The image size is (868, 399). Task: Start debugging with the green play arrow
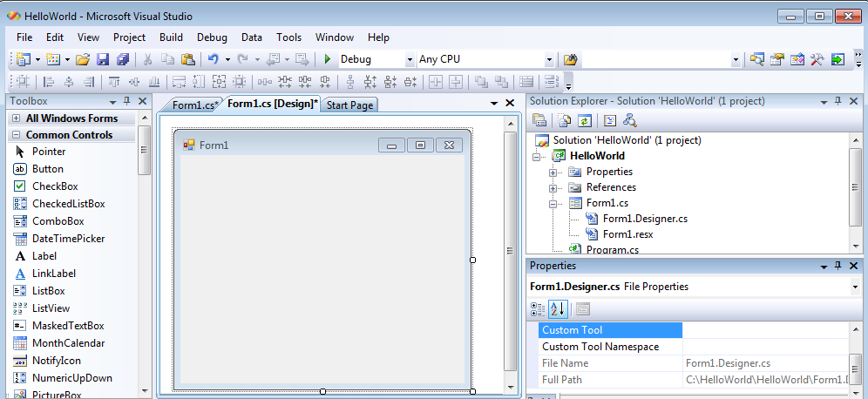coord(327,59)
